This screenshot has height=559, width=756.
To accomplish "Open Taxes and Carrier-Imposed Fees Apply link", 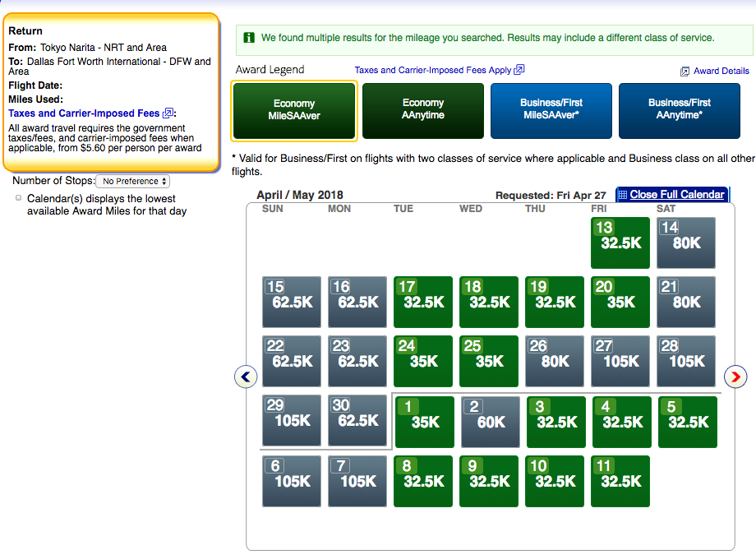I will (432, 71).
